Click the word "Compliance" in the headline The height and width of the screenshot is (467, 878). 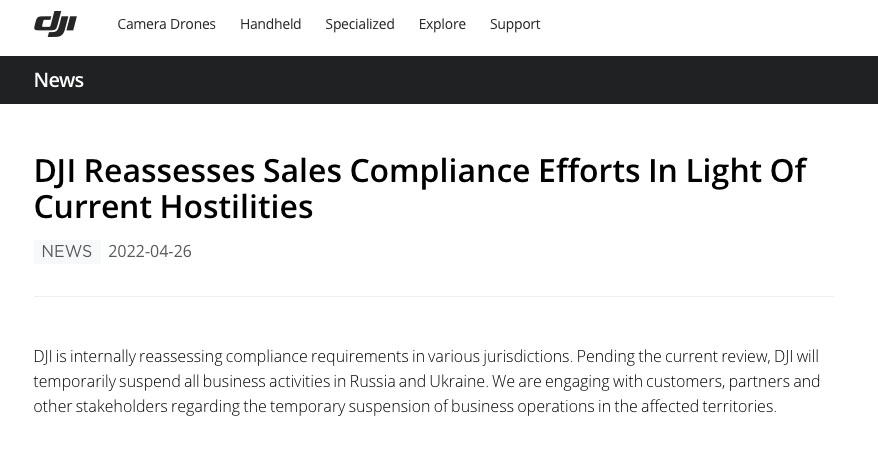point(440,171)
